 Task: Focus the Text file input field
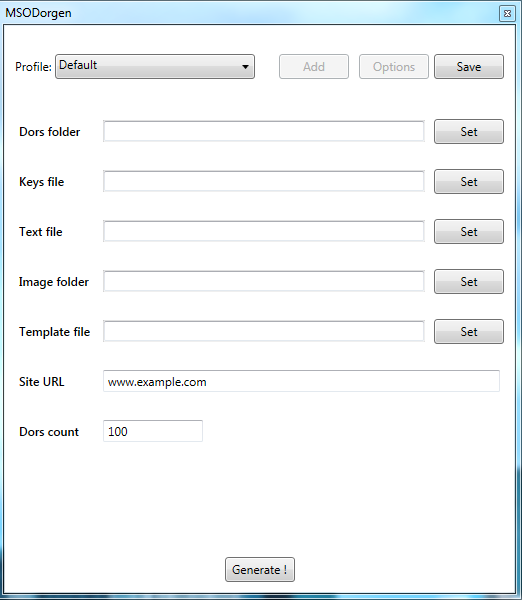point(264,232)
